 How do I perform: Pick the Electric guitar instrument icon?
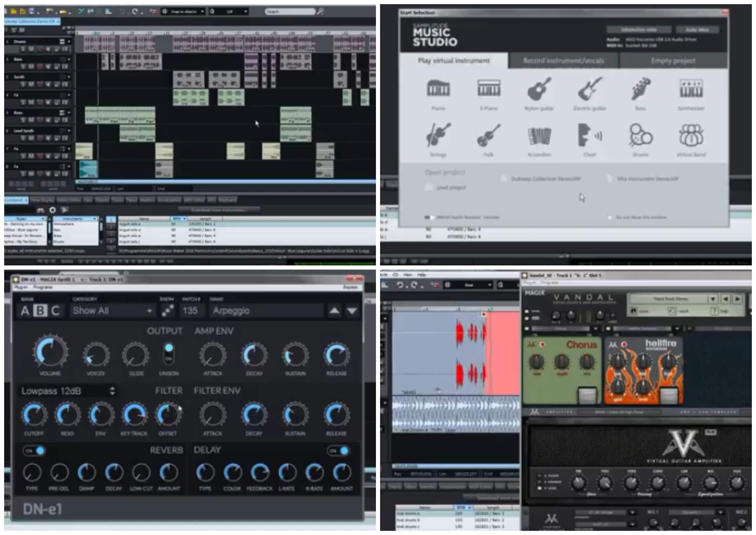[590, 89]
